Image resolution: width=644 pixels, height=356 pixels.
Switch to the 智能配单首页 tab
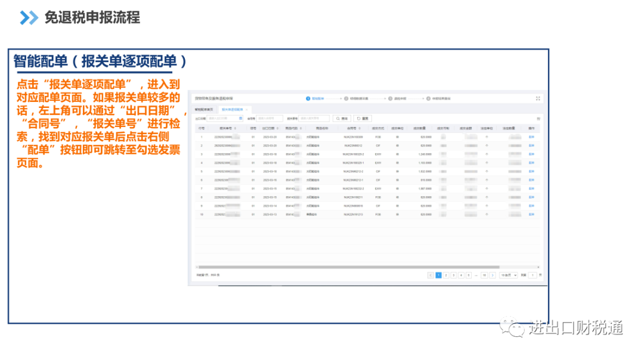tap(204, 110)
